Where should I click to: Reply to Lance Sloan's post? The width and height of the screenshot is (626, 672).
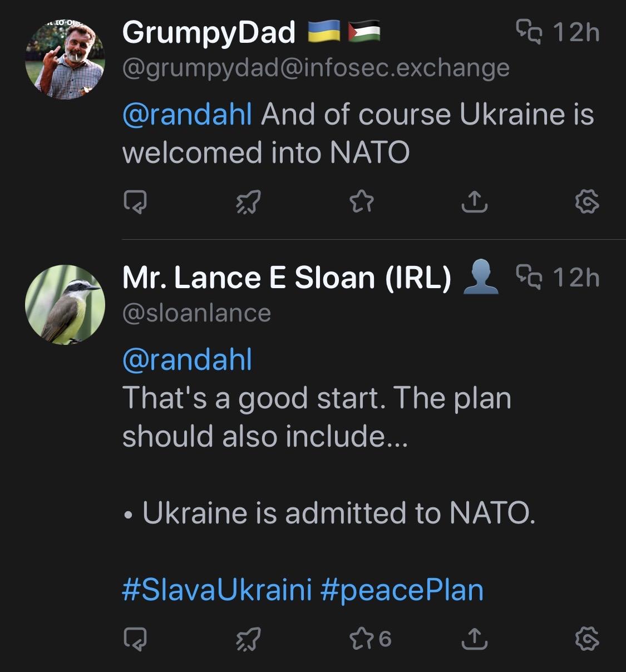[x=135, y=639]
